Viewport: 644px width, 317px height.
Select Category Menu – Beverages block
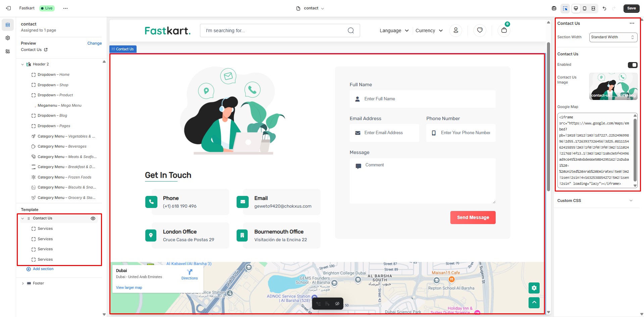[x=62, y=146]
